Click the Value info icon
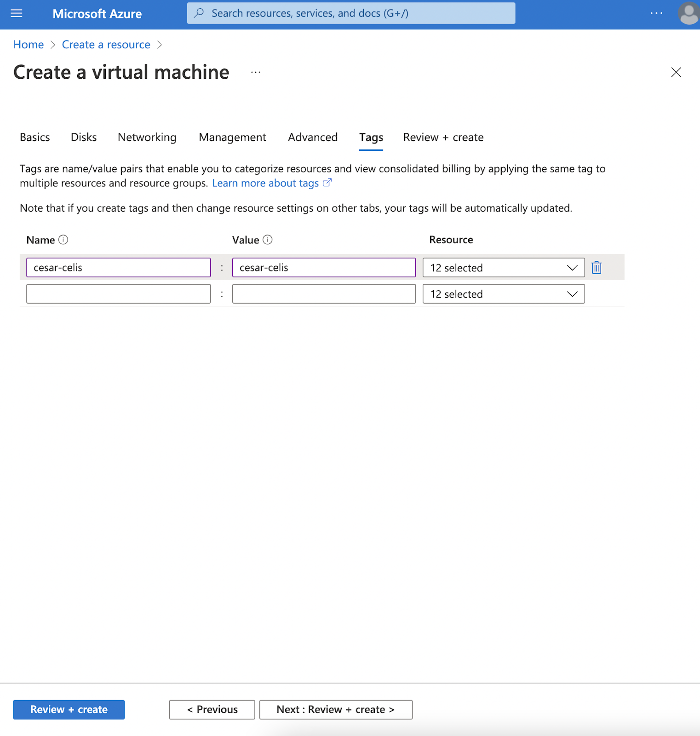This screenshot has height=736, width=700. coord(268,240)
